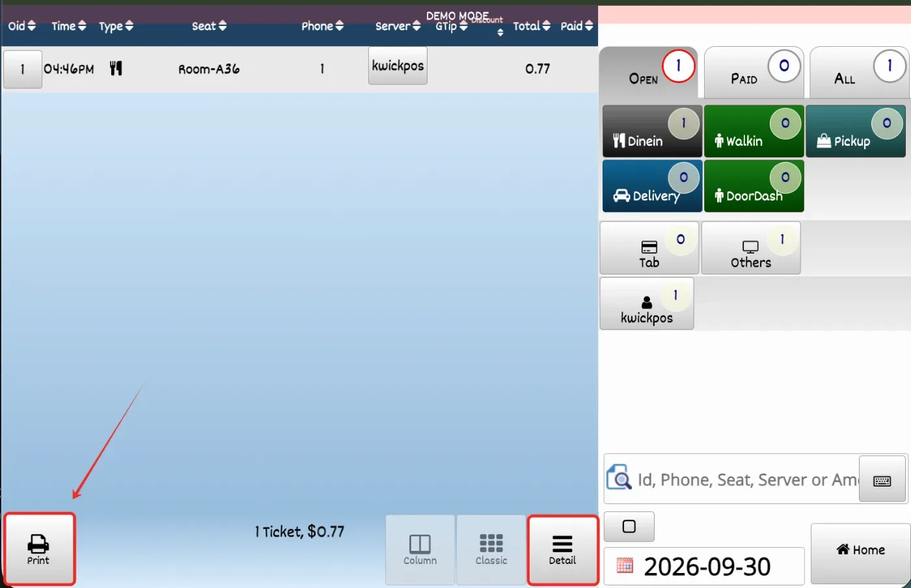Toggle the checkbox above the date
The height and width of the screenshot is (588, 911).
tap(629, 526)
